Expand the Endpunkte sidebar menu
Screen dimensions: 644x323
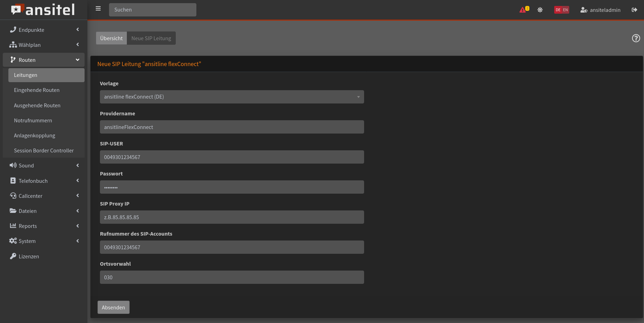click(44, 30)
